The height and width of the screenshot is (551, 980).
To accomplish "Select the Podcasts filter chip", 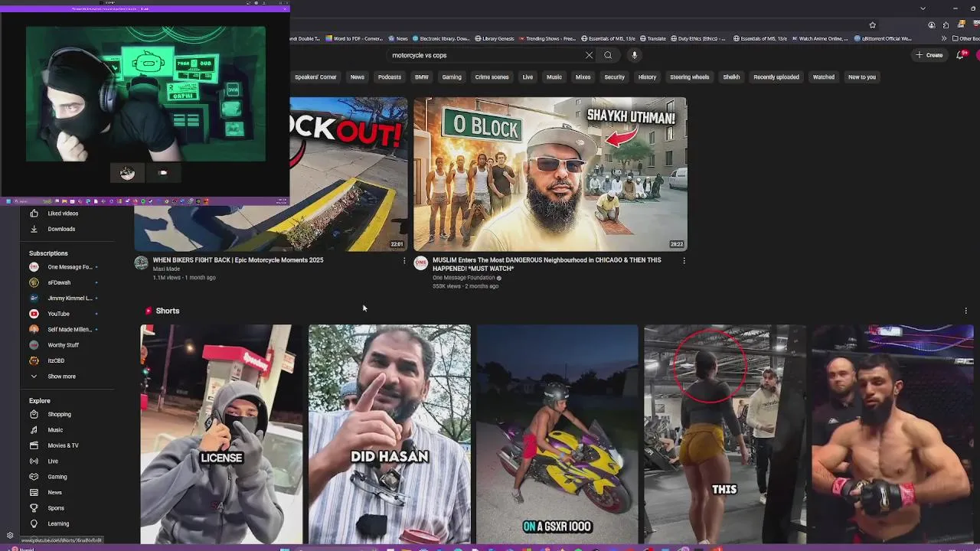I will tap(389, 77).
